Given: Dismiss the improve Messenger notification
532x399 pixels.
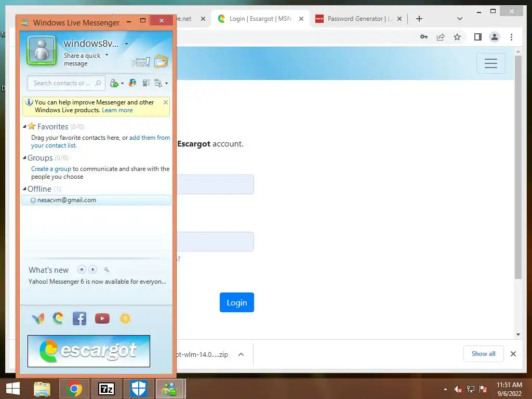Looking at the screenshot, I should pos(166,102).
